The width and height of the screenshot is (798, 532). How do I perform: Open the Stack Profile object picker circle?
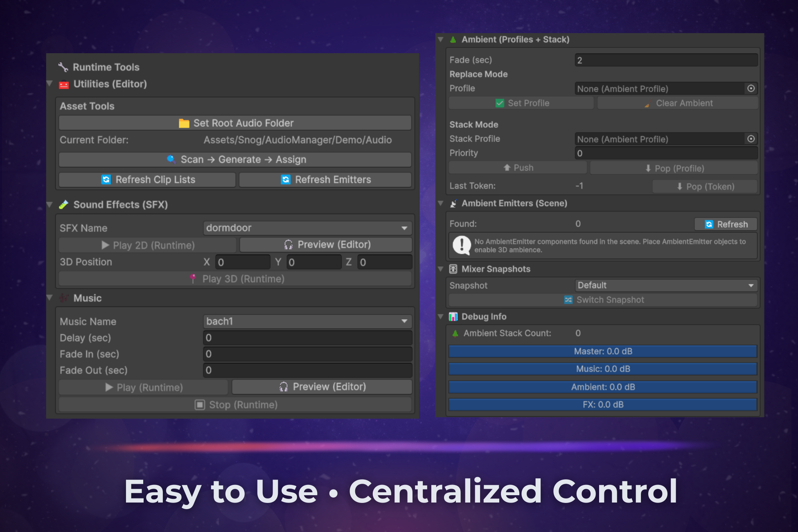(751, 139)
